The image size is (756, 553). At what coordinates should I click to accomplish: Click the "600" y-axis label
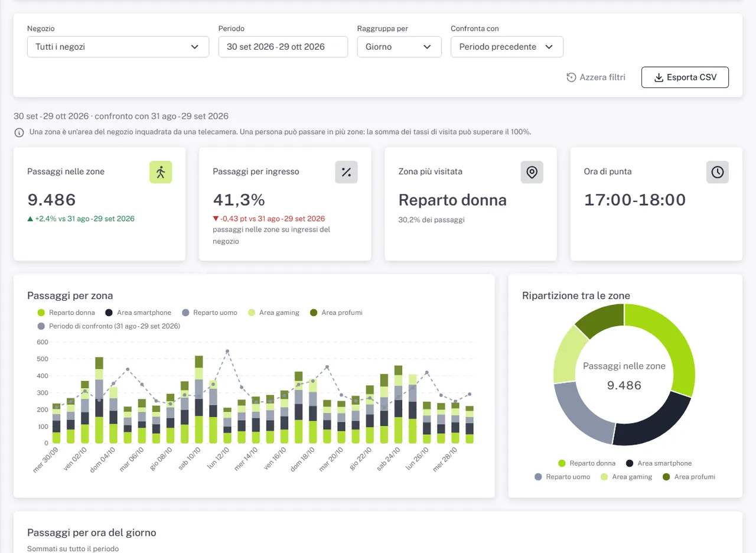pos(42,342)
